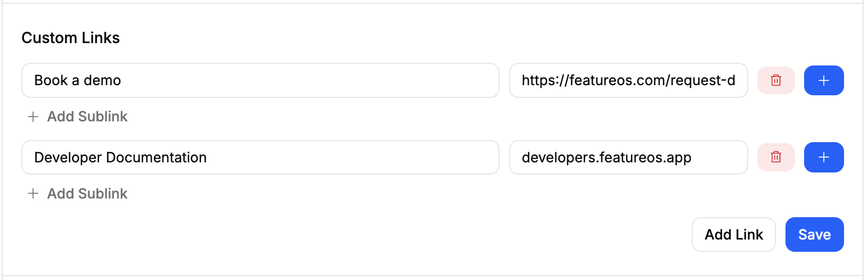Viewport: 868px width, 280px height.
Task: Add a sublink under Book a demo
Action: (78, 117)
